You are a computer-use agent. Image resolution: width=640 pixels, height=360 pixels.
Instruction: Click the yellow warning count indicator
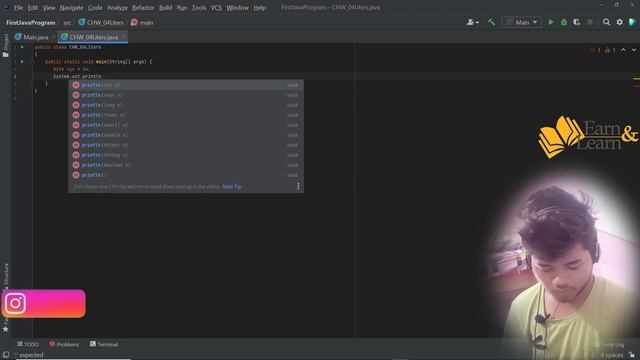(610, 50)
